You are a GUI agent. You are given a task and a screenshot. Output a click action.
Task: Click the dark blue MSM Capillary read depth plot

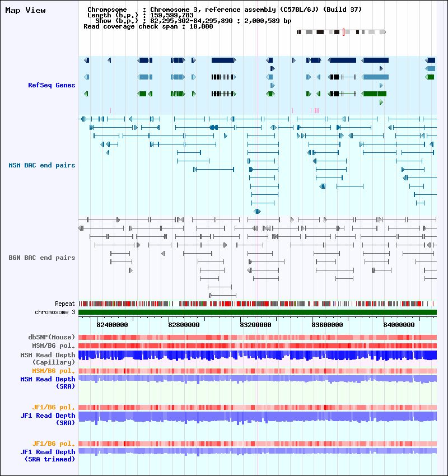click(x=258, y=356)
